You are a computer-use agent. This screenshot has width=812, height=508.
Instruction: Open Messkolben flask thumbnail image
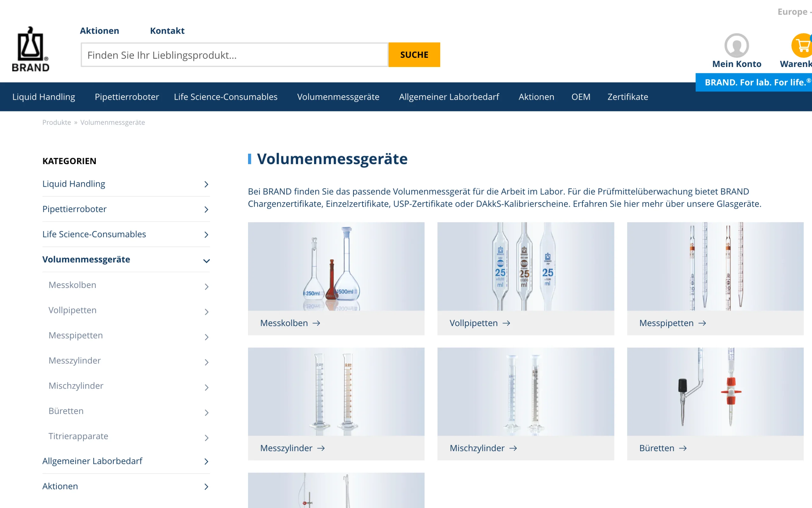tap(336, 266)
